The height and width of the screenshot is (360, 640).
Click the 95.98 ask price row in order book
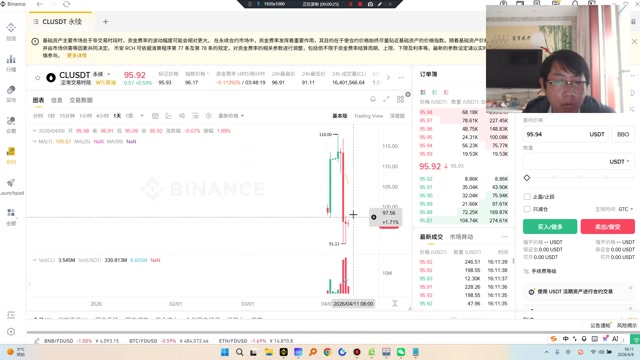pos(464,112)
